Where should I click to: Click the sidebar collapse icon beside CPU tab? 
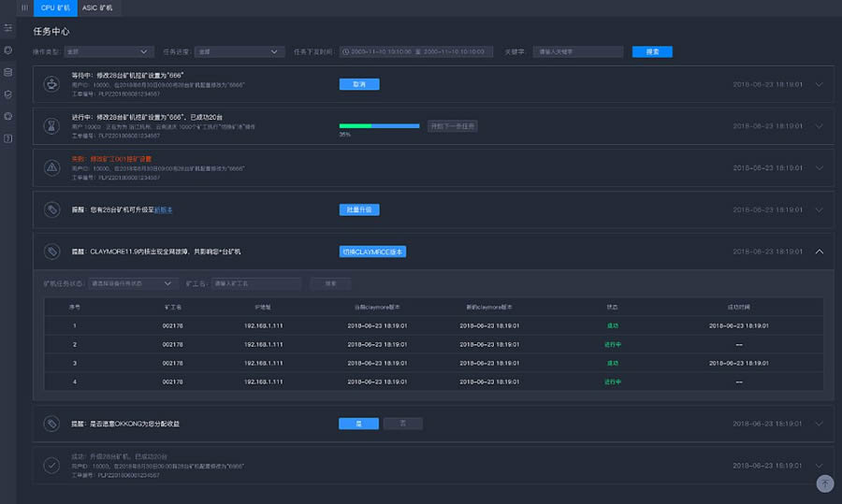[x=24, y=7]
